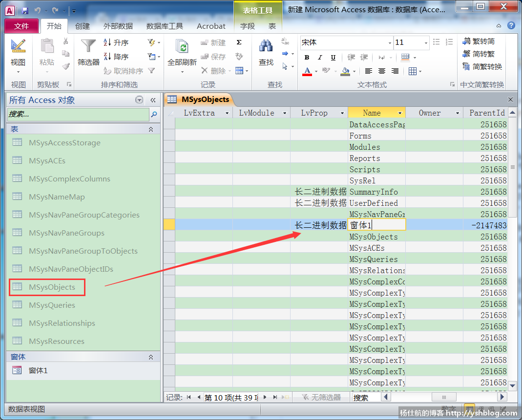Collapse navigation pane with double chevron
Viewport: 522px width, 420px height.
(x=153, y=100)
